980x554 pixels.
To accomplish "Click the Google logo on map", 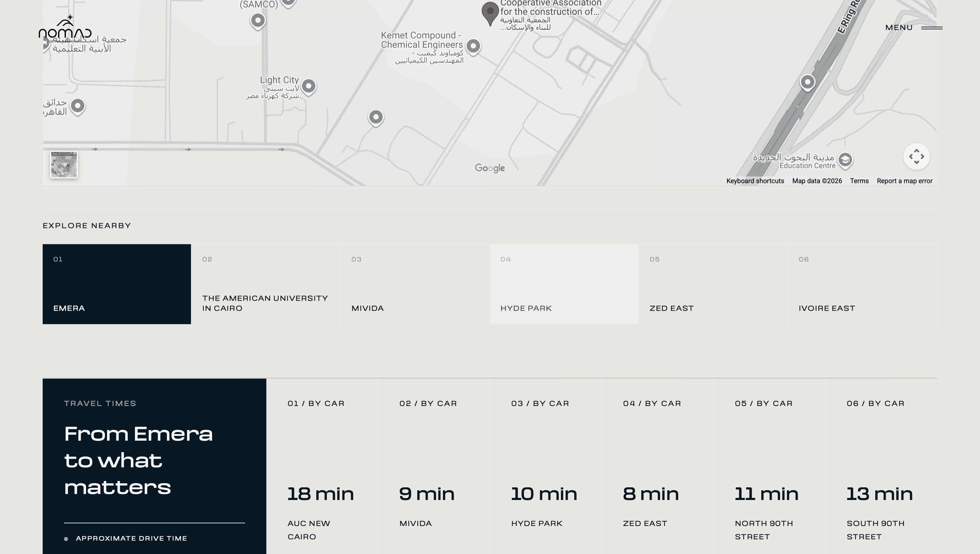I will tap(490, 168).
